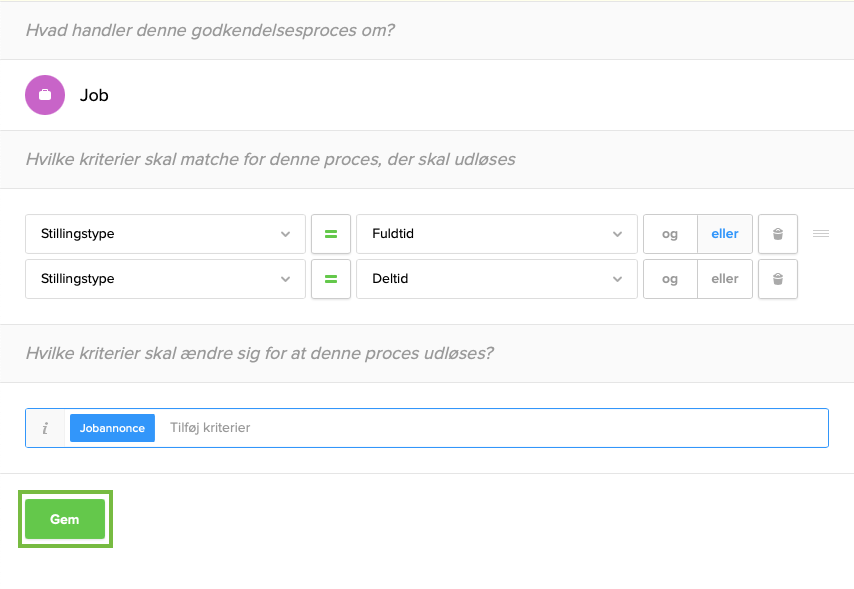Open the Deltid value dropdown
This screenshot has width=854, height=589.
tap(496, 279)
